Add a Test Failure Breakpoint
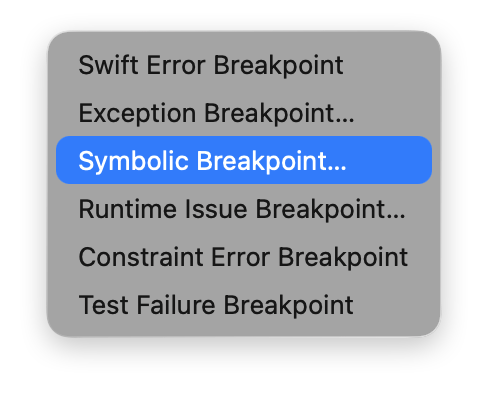This screenshot has height=400, width=488. click(244, 305)
